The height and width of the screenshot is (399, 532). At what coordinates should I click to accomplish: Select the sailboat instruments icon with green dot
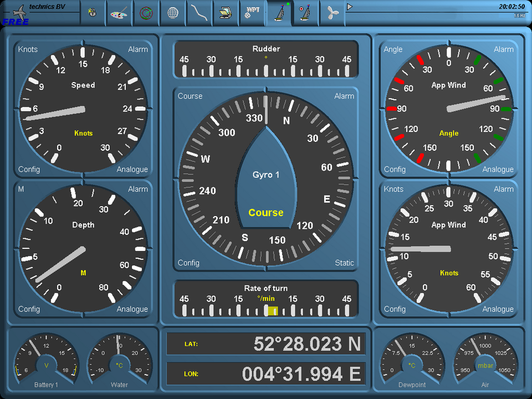click(280, 13)
